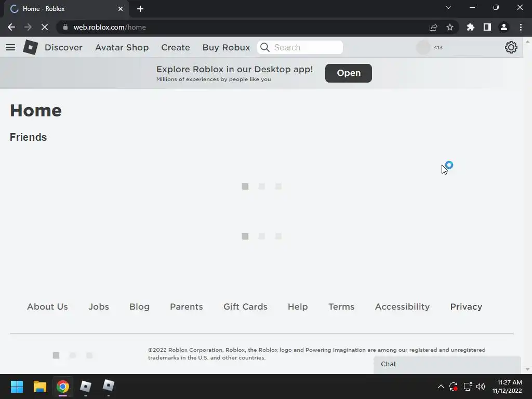Screen dimensions: 532x399
Task: View Terms footer link
Action: [341, 307]
